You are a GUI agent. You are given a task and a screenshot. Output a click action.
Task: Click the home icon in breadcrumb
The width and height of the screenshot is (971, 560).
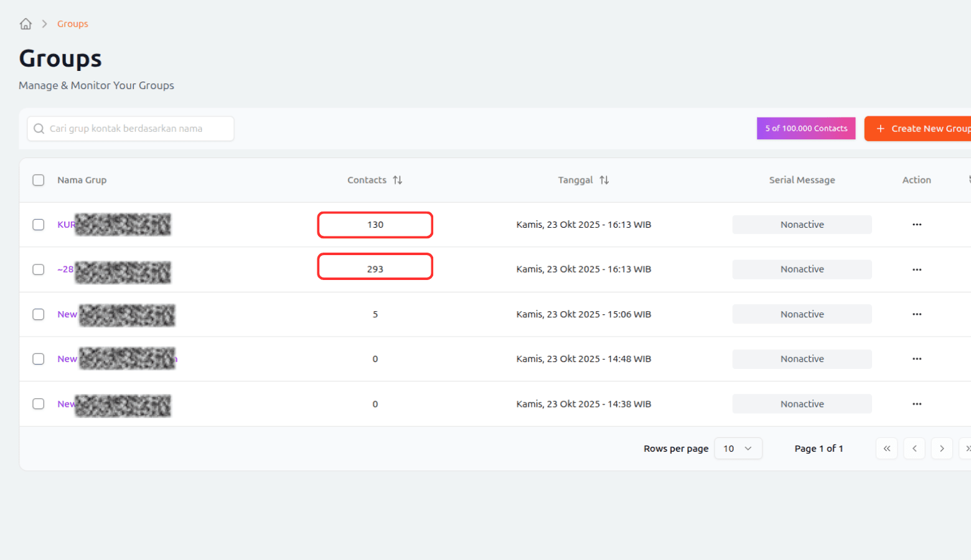26,24
